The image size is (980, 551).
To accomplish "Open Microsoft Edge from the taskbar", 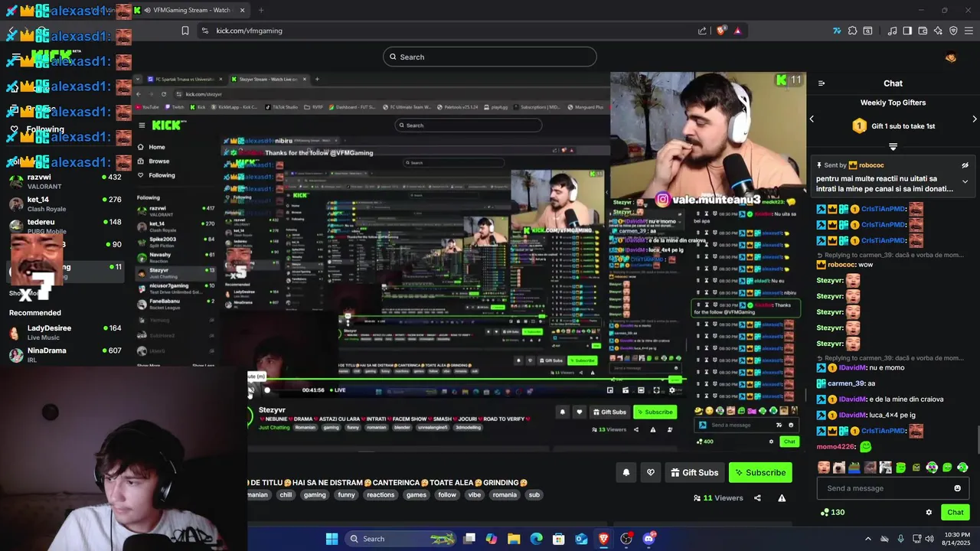I will click(x=537, y=539).
